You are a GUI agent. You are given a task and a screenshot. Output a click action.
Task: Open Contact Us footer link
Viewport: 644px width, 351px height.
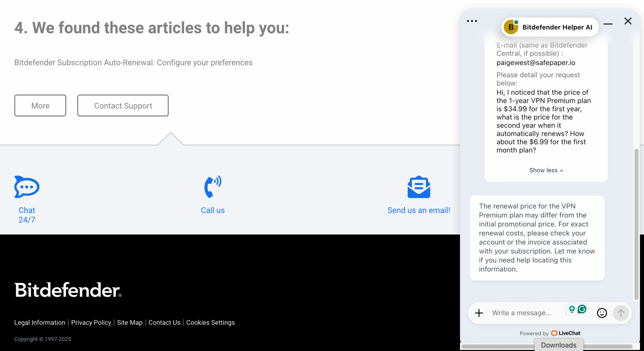pos(164,323)
